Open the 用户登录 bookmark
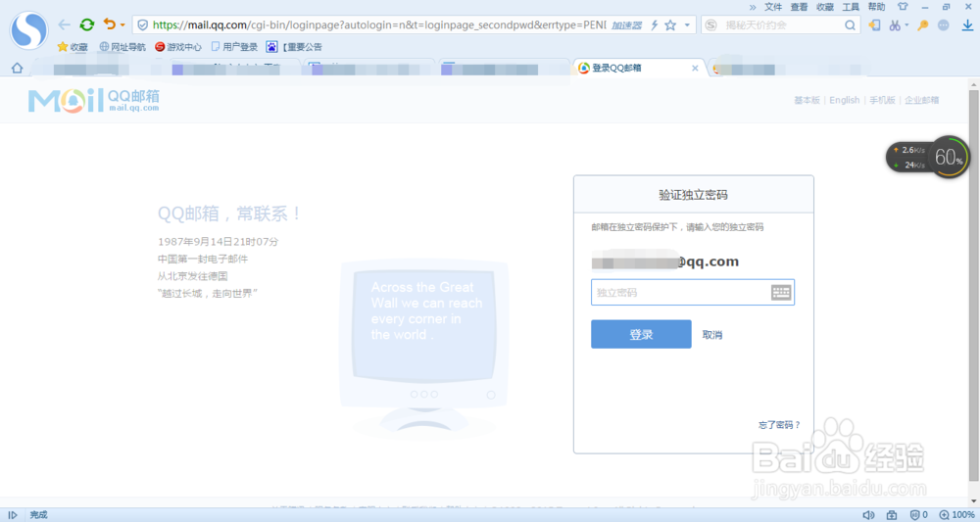The width and height of the screenshot is (980, 522). tap(234, 47)
